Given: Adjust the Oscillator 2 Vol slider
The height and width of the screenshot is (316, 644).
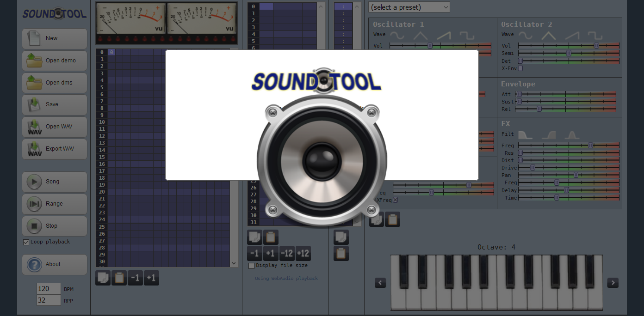Looking at the screenshot, I should 569,46.
